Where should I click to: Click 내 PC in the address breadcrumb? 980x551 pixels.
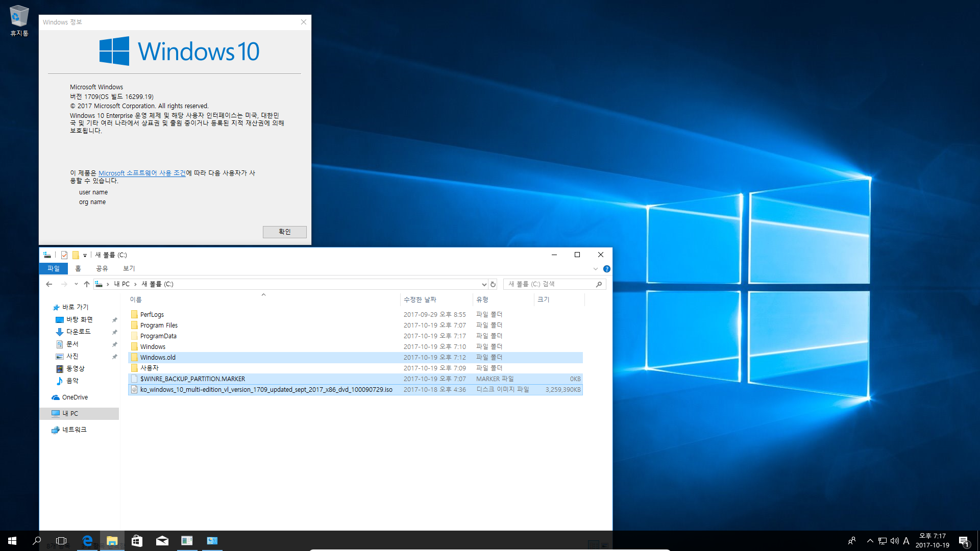click(121, 284)
